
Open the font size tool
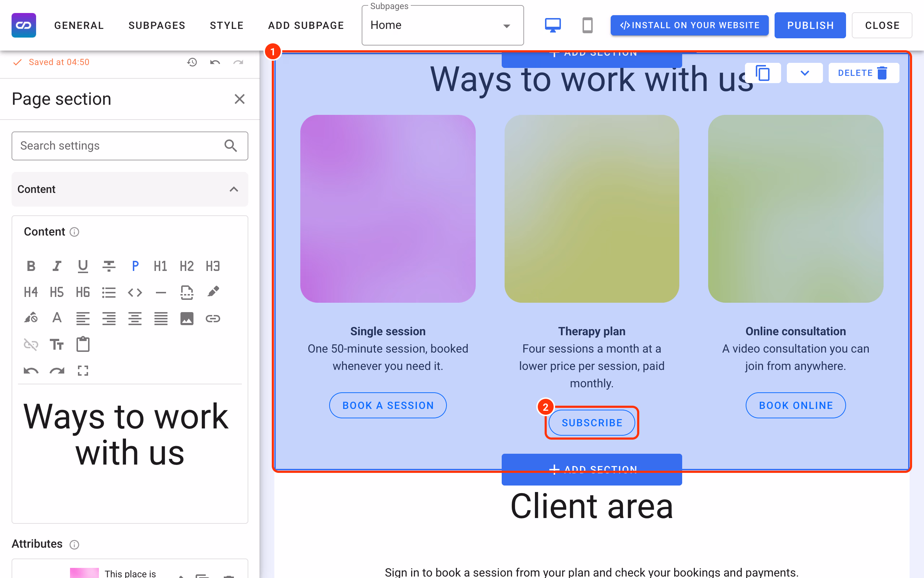57,344
